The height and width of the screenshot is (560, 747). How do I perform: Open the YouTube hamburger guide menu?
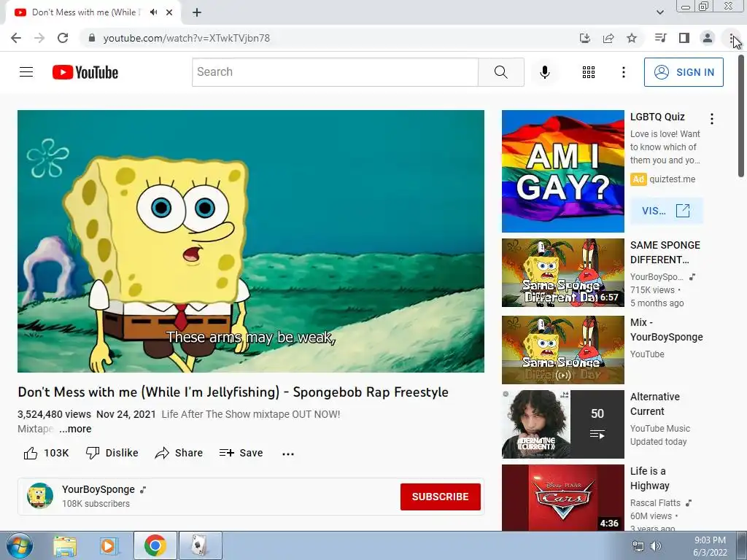[x=26, y=72]
